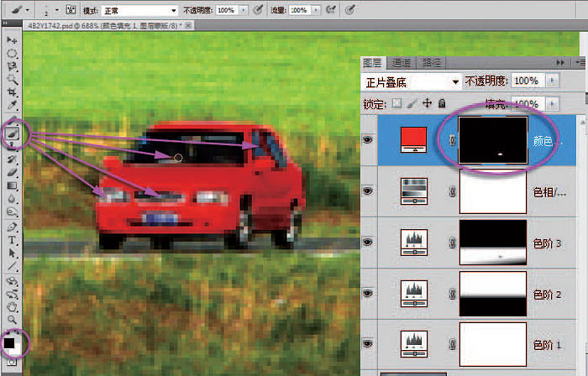Screen dimensions: 588x376
Task: Select the Brush tool in toolbar
Action: click(x=13, y=133)
